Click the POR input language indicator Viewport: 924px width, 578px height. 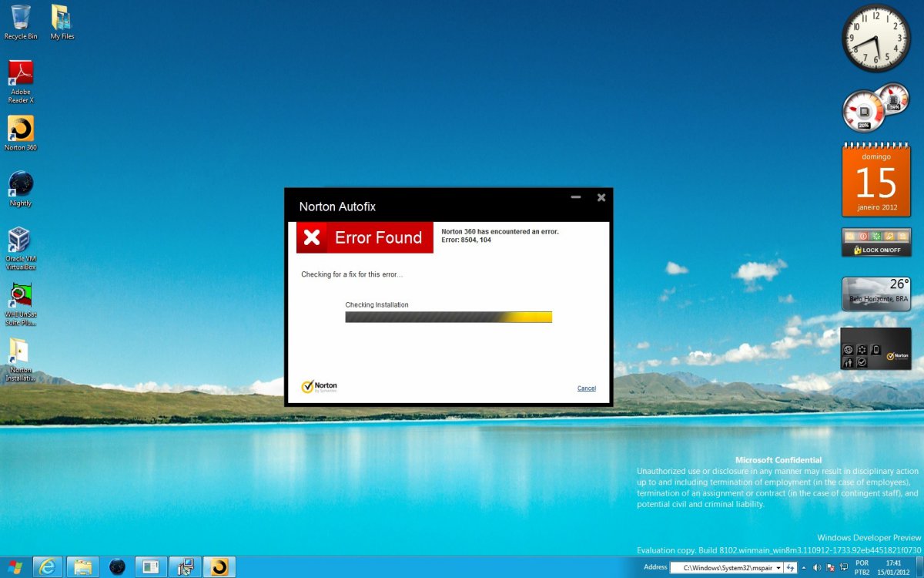862,563
